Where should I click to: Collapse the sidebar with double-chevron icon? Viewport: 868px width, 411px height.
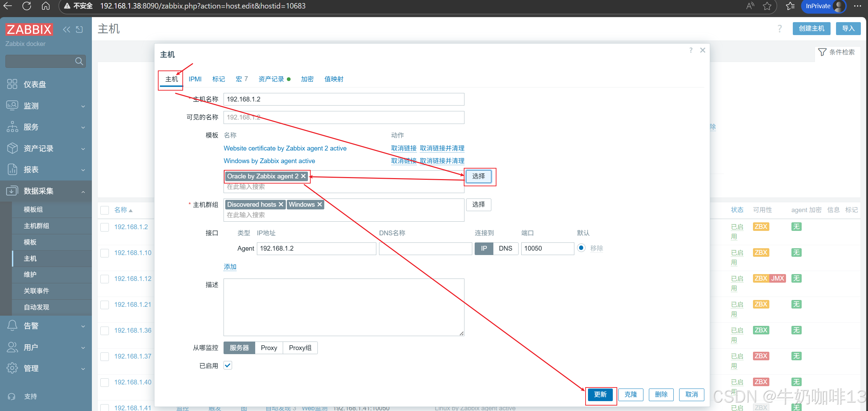(x=66, y=30)
